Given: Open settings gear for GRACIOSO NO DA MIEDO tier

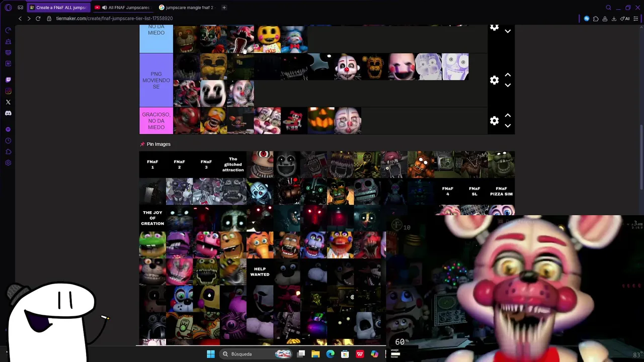Looking at the screenshot, I should tap(494, 121).
